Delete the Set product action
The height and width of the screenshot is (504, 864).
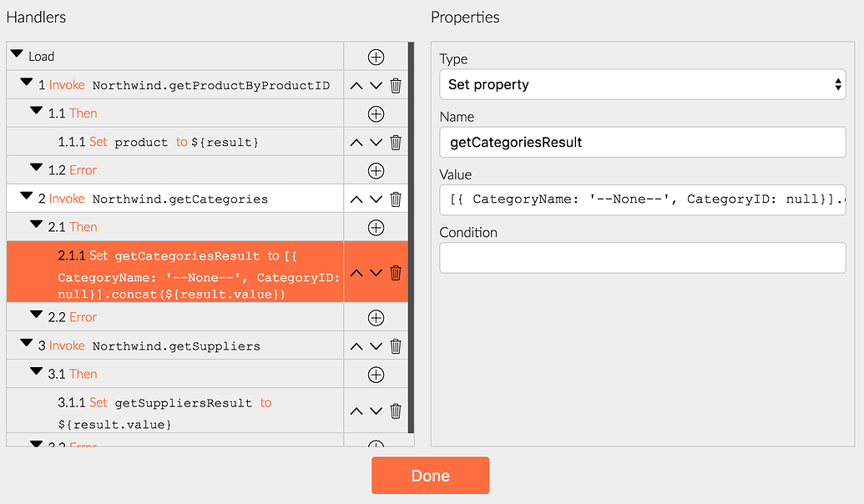396,143
